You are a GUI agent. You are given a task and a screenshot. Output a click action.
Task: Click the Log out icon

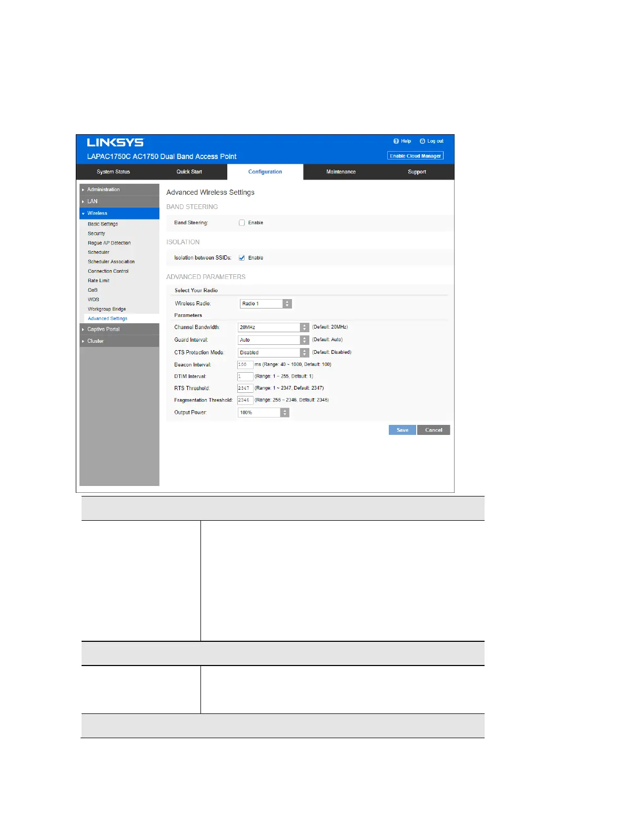[422, 141]
